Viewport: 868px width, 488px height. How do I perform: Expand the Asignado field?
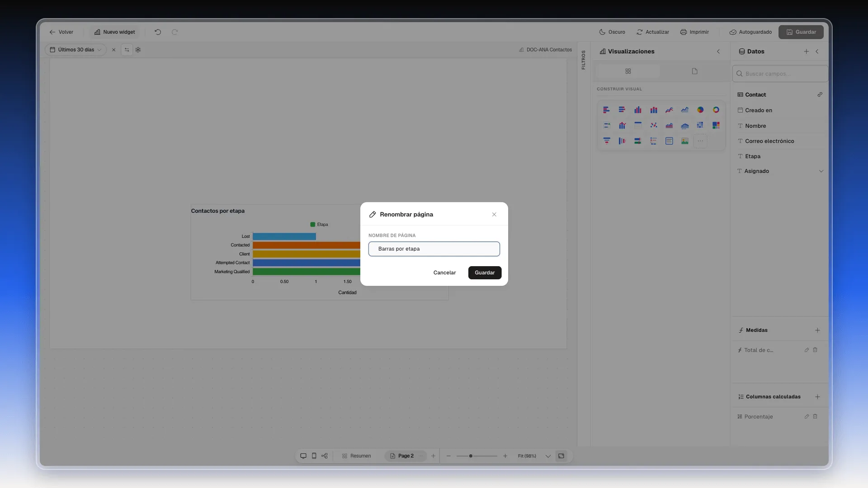click(x=821, y=171)
